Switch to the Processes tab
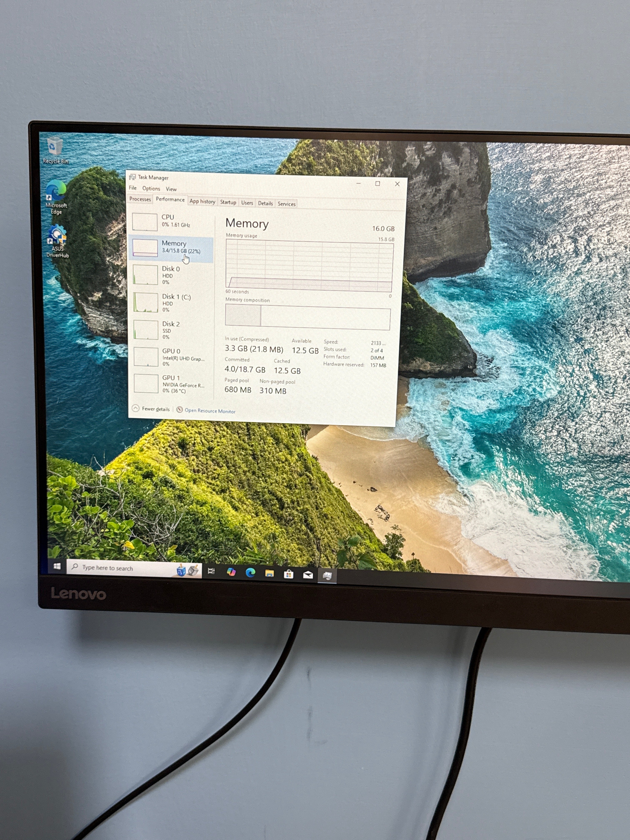 pos(140,199)
